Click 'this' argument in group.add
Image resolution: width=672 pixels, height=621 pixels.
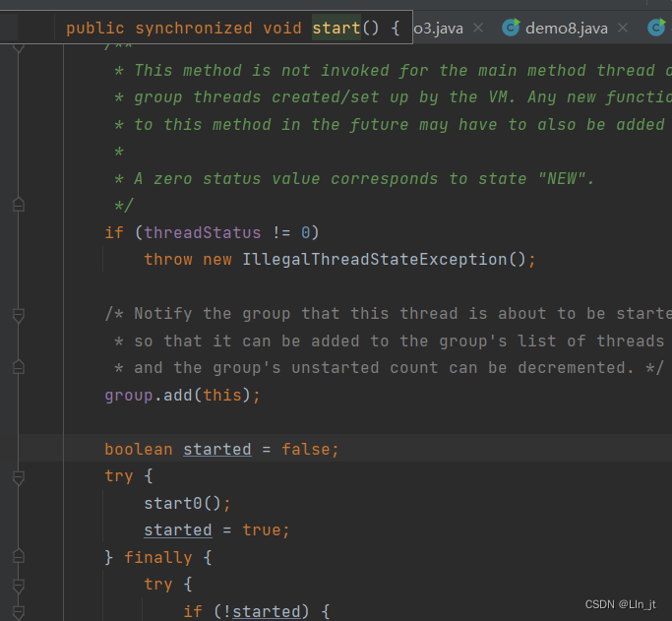(222, 395)
